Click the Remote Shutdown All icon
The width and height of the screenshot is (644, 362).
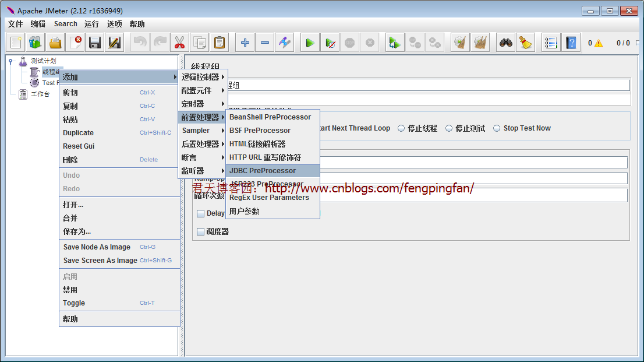434,43
